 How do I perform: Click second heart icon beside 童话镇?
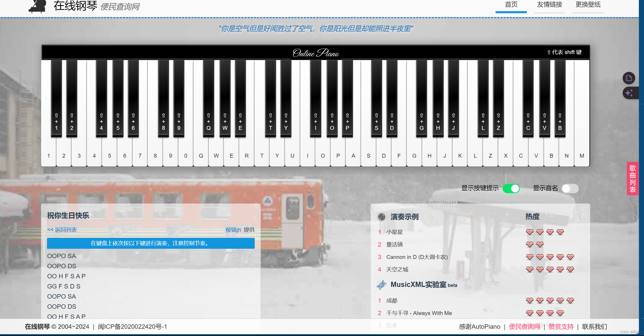click(x=540, y=244)
